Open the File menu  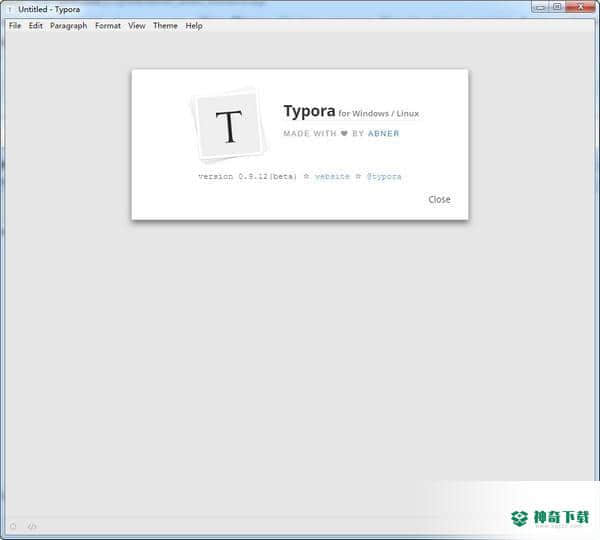15,26
